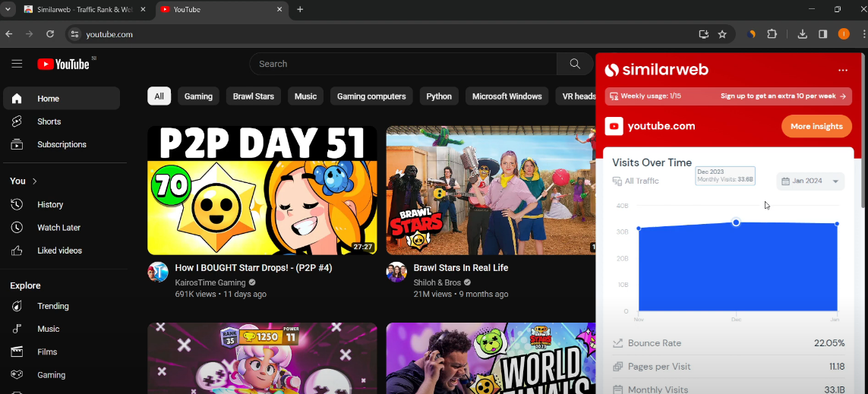The image size is (868, 394).
Task: Open the Similarweb three-dot options menu
Action: 842,71
